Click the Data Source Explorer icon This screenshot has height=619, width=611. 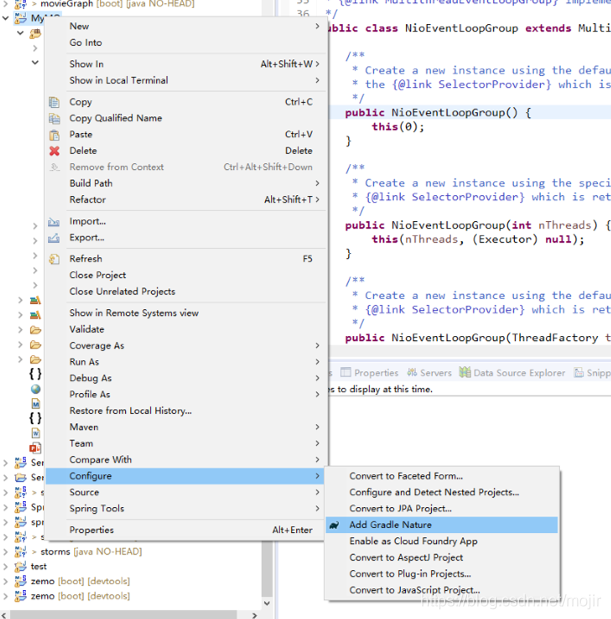pos(465,372)
